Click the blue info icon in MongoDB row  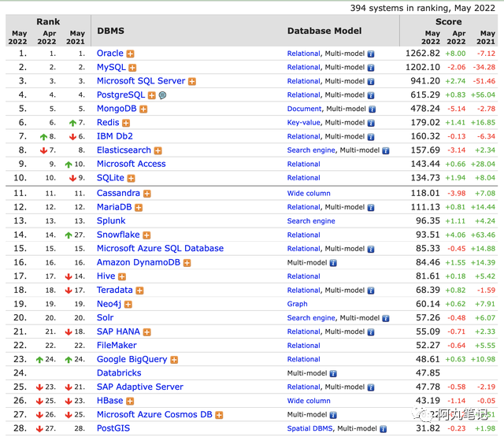tap(372, 109)
